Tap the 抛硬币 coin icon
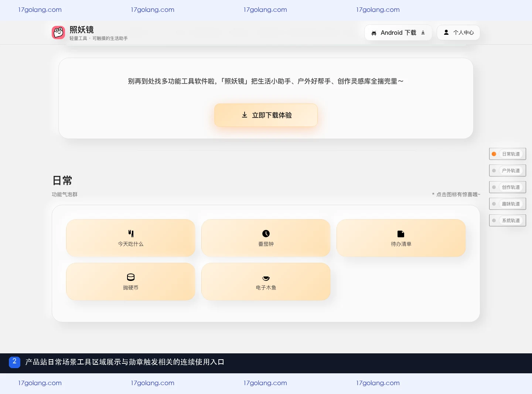Image resolution: width=532 pixels, height=394 pixels. click(x=131, y=277)
